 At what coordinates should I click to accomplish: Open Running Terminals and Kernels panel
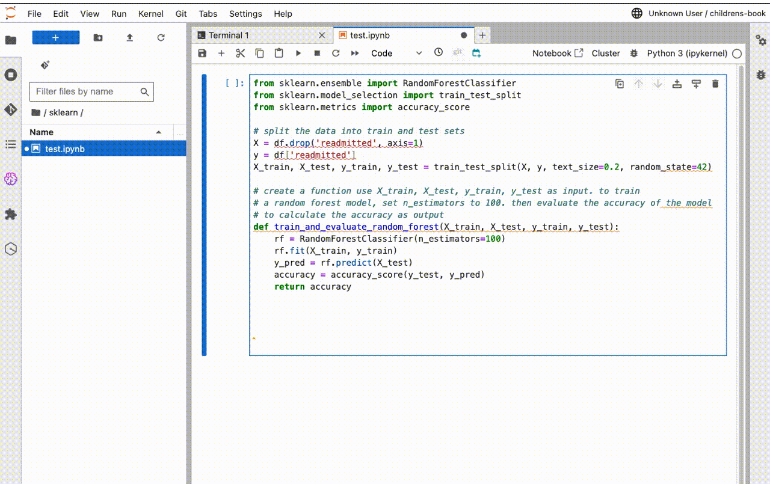[10, 75]
